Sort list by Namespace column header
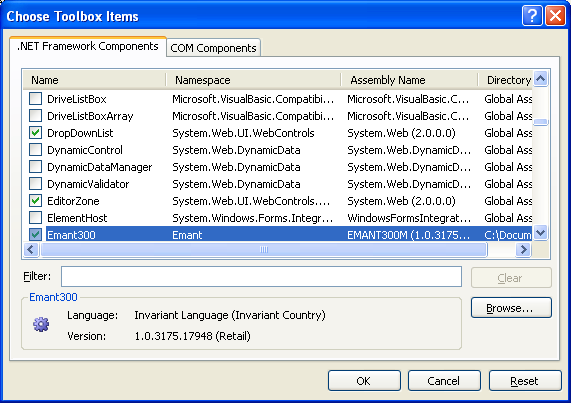Image resolution: width=571 pixels, height=403 pixels. 253,80
